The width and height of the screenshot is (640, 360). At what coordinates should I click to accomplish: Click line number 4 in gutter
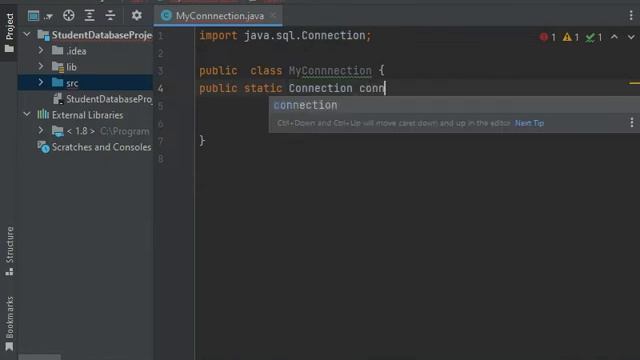[160, 89]
